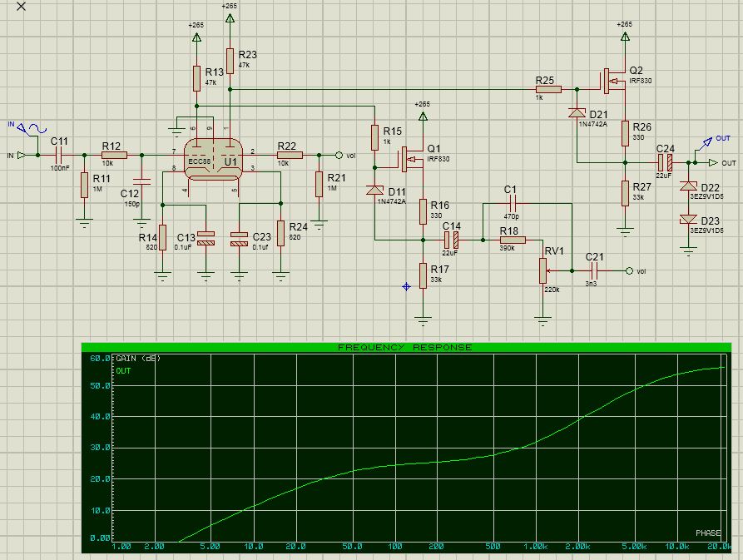Select resistor R23 47k

coord(230,61)
